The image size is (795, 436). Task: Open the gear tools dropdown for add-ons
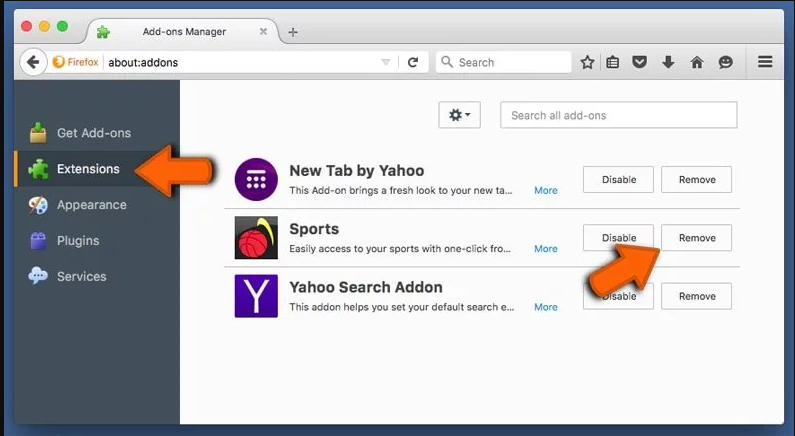pyautogui.click(x=459, y=115)
